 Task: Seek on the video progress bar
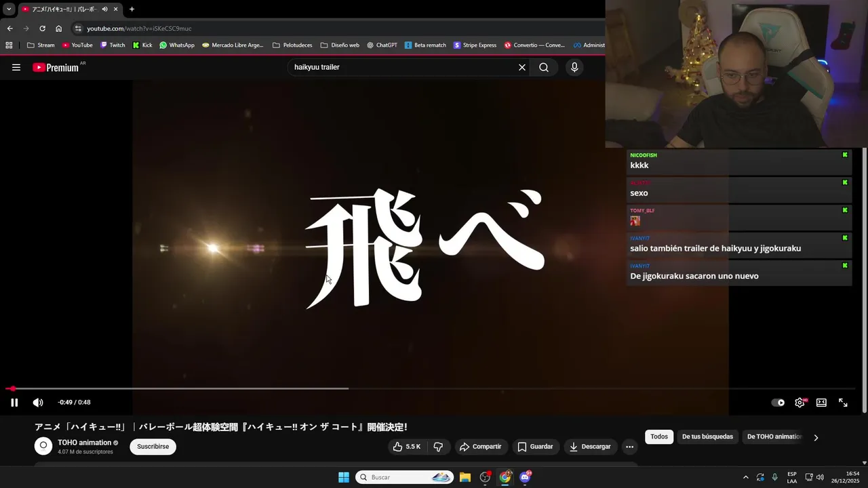coord(431,388)
